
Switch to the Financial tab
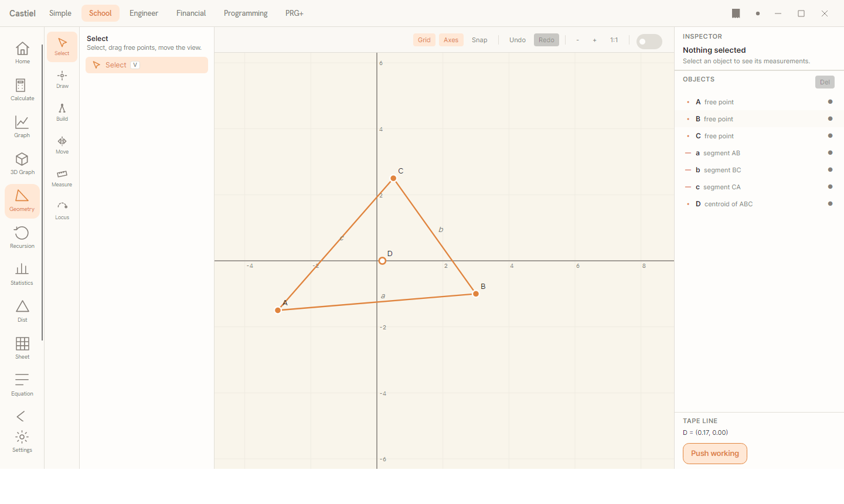[191, 13]
